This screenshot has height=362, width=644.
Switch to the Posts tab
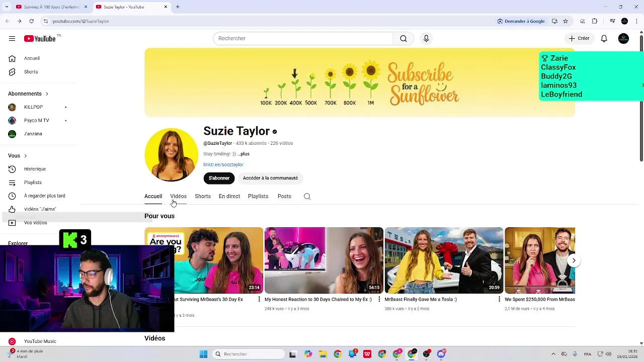(284, 197)
